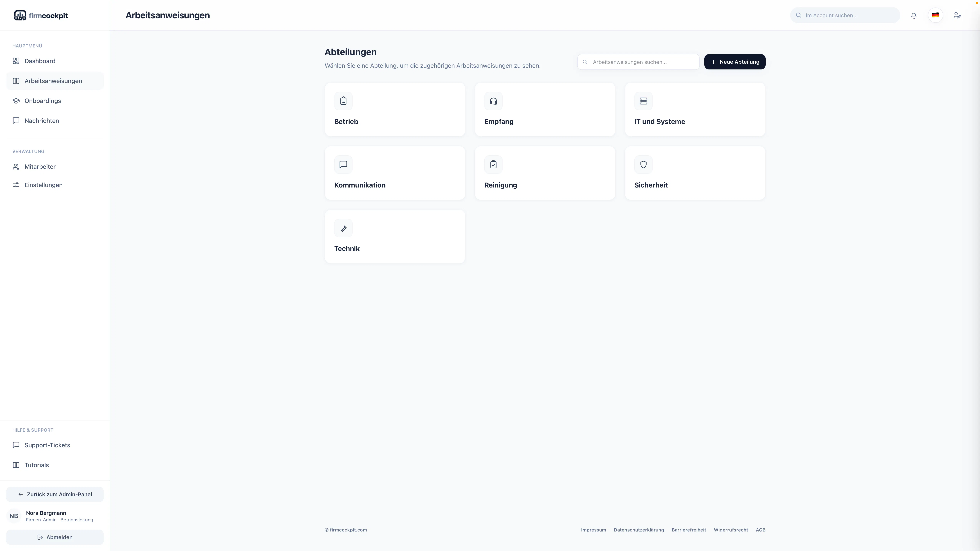
Task: Click the Kommunikation speech bubble icon
Action: (x=344, y=165)
